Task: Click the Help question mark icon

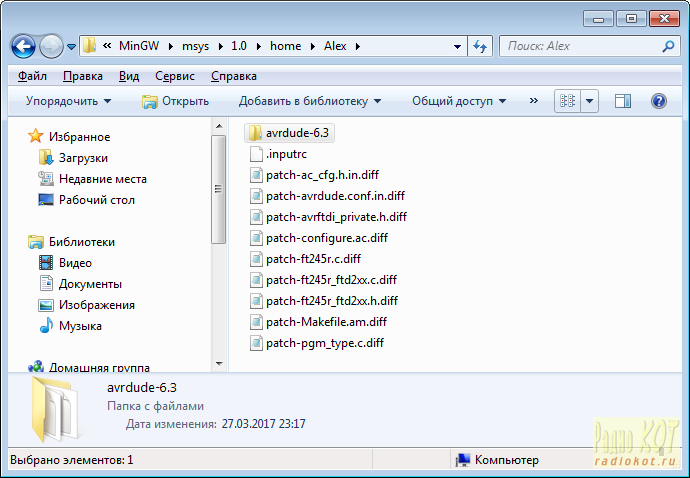Action: point(659,101)
